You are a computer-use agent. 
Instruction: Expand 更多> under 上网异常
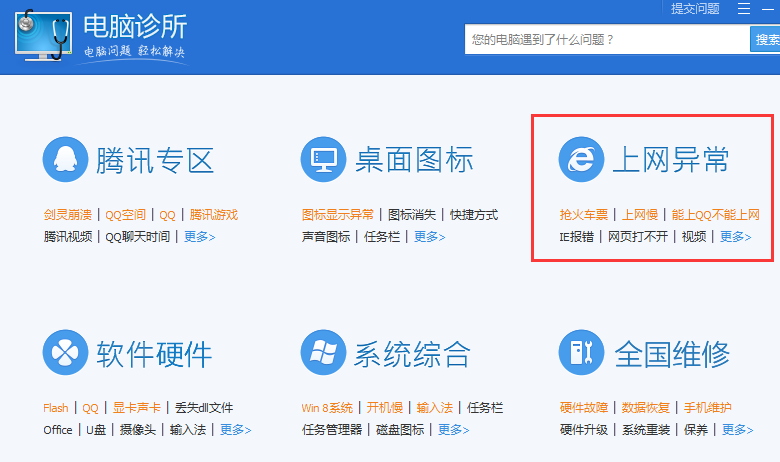736,237
